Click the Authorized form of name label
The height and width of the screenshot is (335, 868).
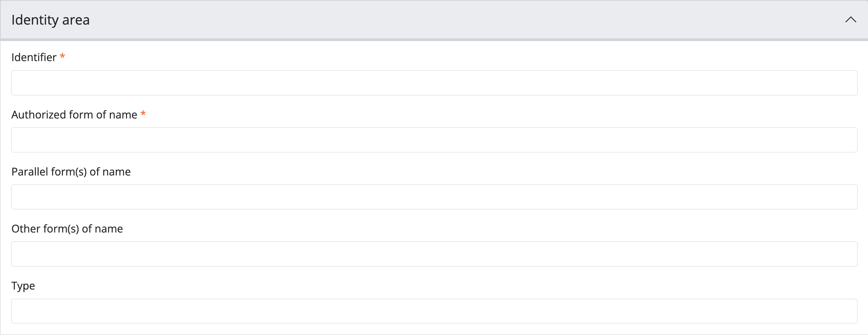pyautogui.click(x=74, y=115)
